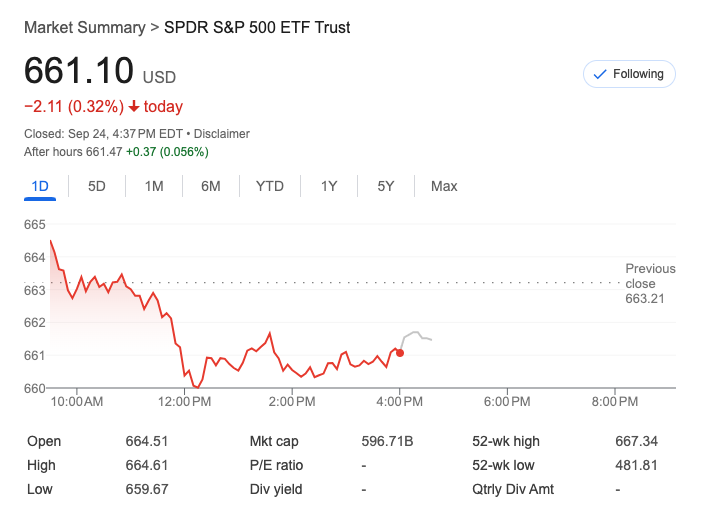Click the Mkt cap value 596.71B

(x=387, y=441)
